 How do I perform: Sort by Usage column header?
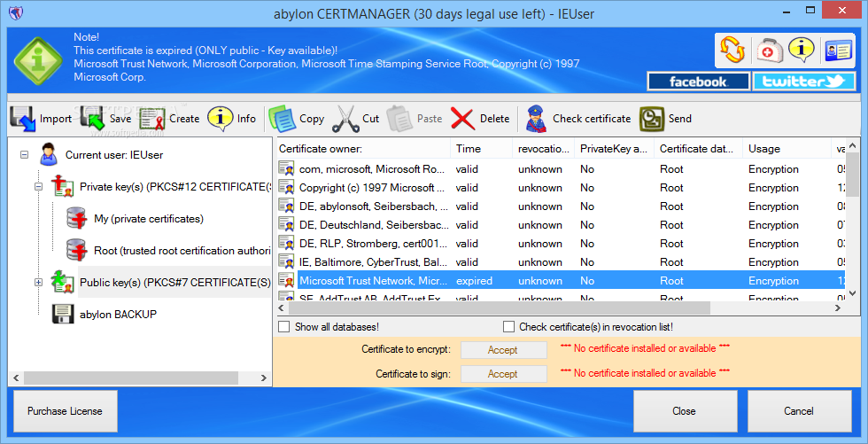[x=787, y=148]
